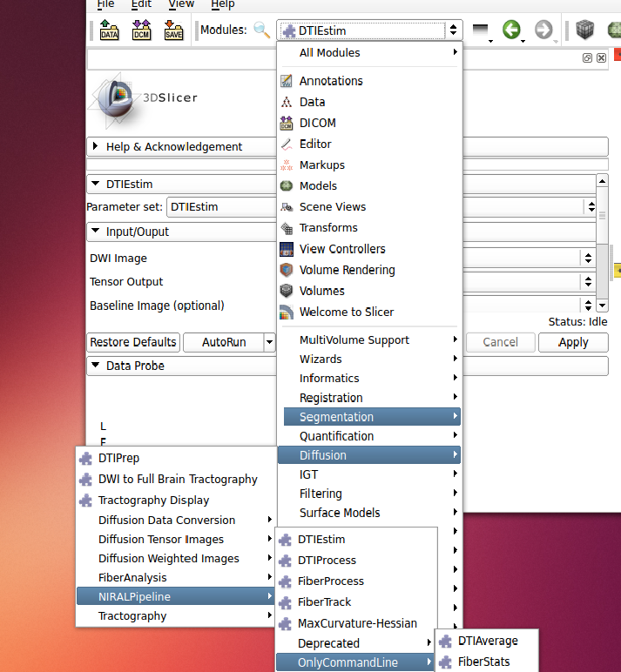Open AutoRun options dropdown arrow
Image resolution: width=621 pixels, height=672 pixels.
[x=269, y=342]
